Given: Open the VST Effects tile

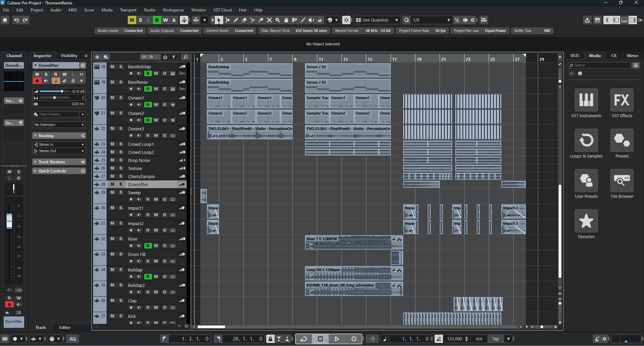Looking at the screenshot, I should (621, 100).
